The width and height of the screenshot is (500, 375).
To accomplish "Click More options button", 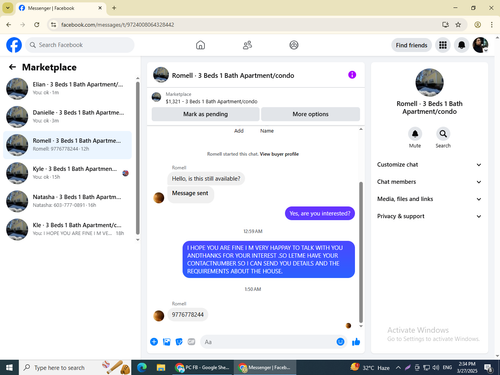I will (x=310, y=114).
